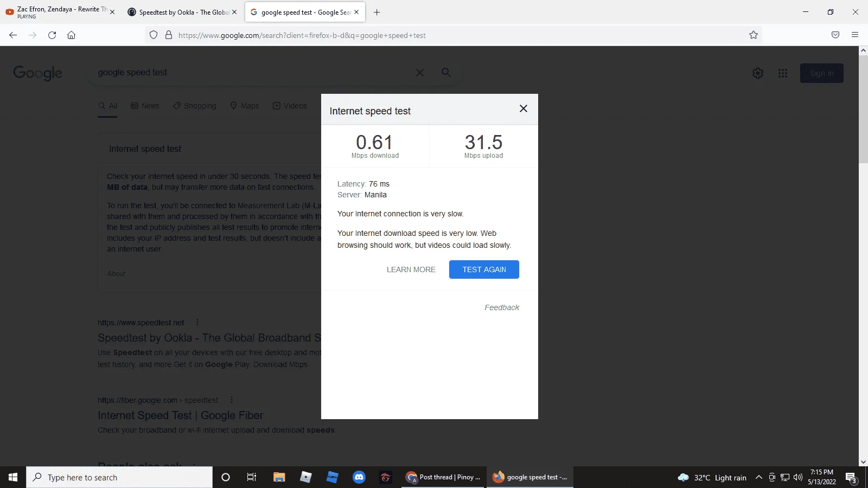This screenshot has width=868, height=488.
Task: Click About link in speed test card
Action: [x=116, y=274]
